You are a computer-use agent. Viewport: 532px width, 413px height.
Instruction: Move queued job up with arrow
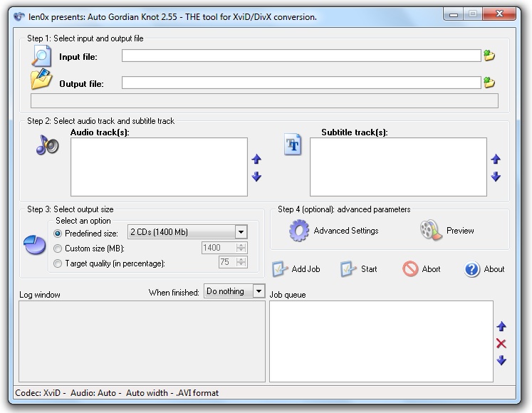pyautogui.click(x=501, y=326)
